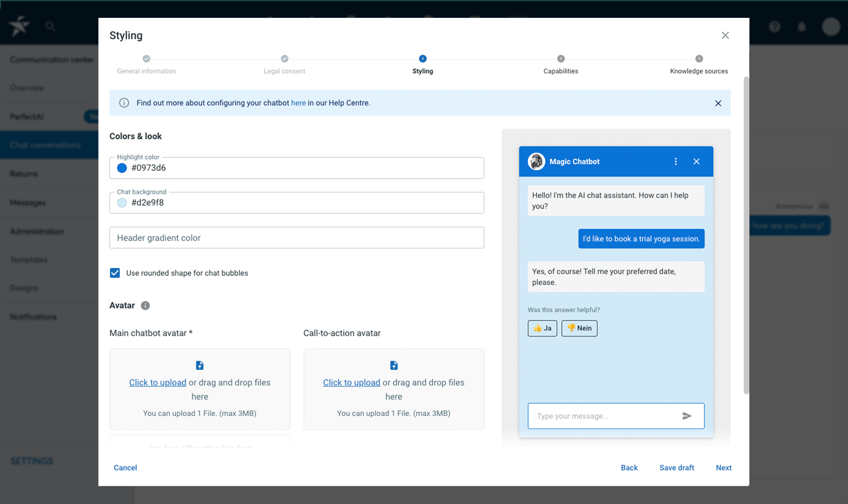Viewport: 848px width, 504px height.
Task: Click the search icon in background header
Action: point(50,26)
